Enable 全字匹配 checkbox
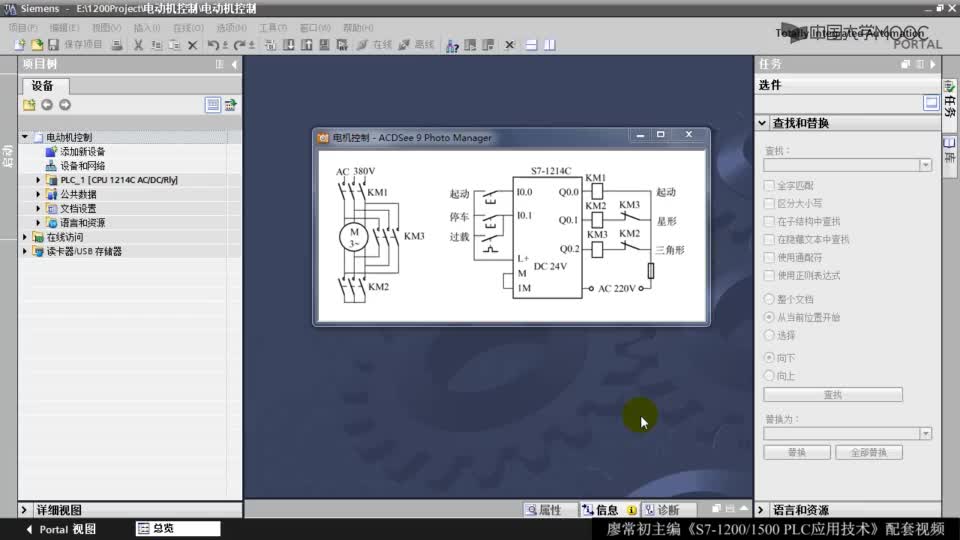The image size is (960, 540). tap(769, 185)
